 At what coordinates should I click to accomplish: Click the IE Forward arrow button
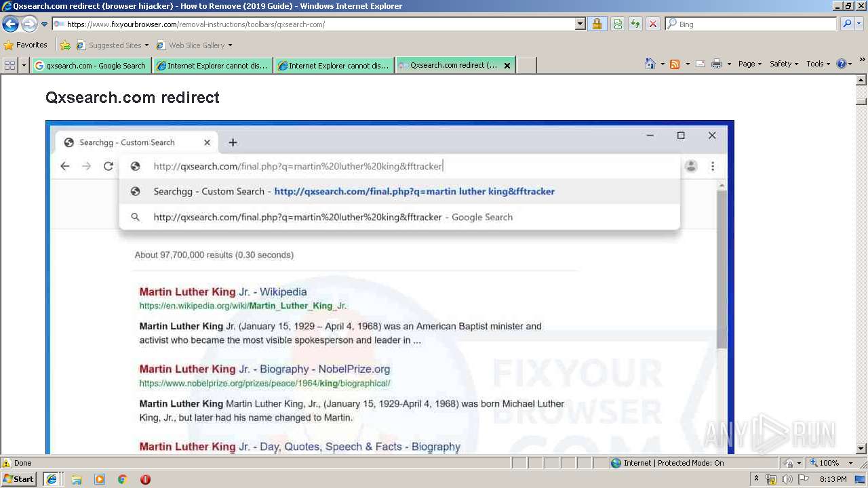pos(29,24)
